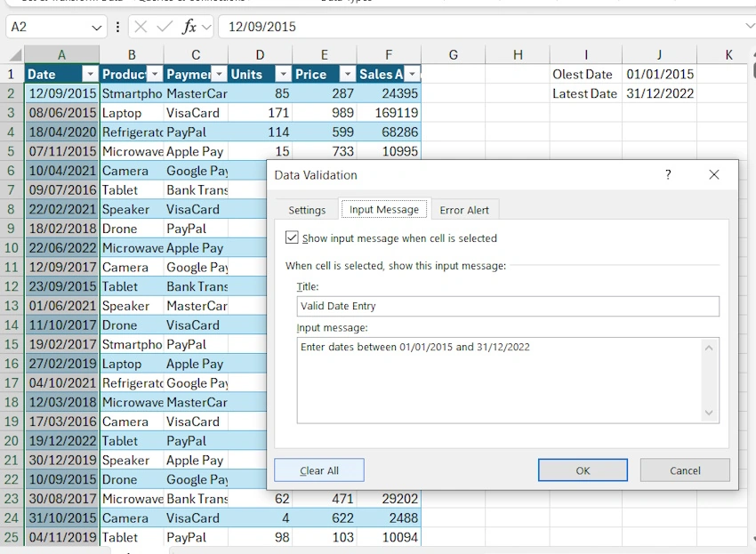Viewport: 756px width, 554px height.
Task: Click the input message scroll down arrow
Action: coord(709,413)
